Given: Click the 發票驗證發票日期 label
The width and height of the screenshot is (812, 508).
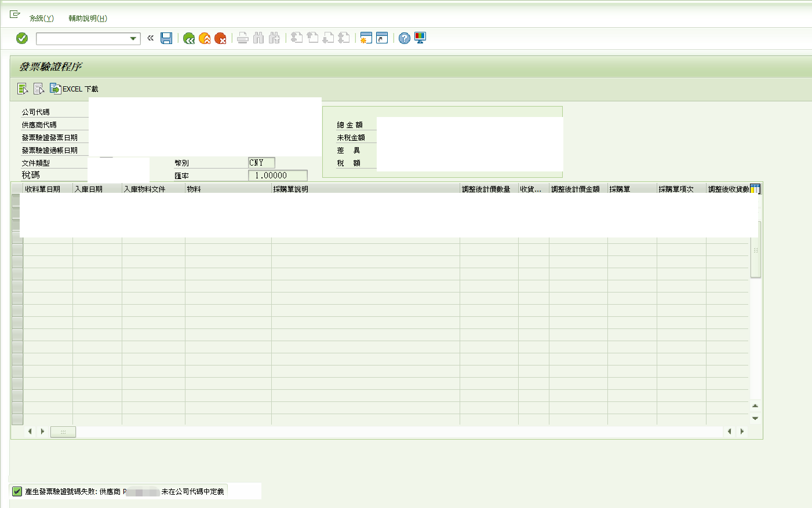Looking at the screenshot, I should click(50, 137).
